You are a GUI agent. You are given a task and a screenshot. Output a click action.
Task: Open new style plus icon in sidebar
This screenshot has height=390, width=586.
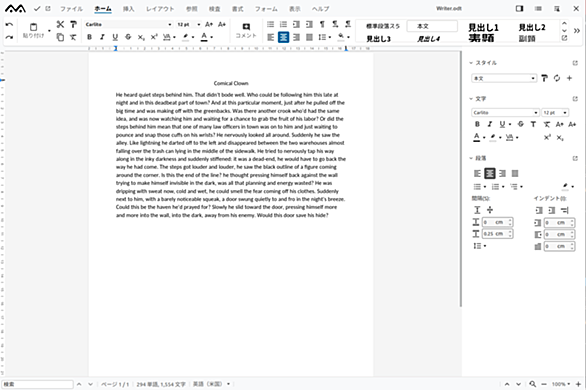pos(569,78)
